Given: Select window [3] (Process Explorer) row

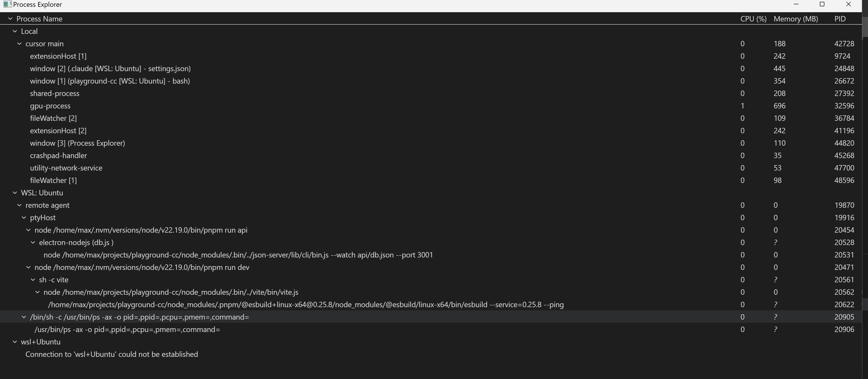Looking at the screenshot, I should coord(78,143).
